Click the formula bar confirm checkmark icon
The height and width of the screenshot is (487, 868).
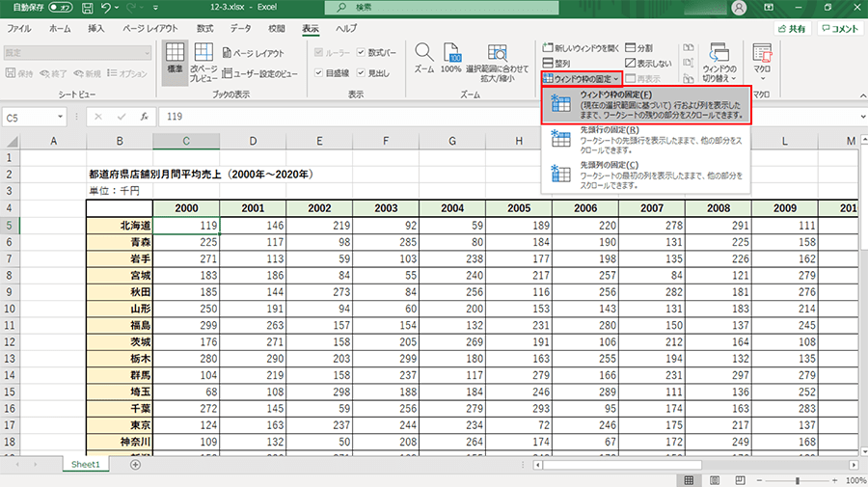122,117
